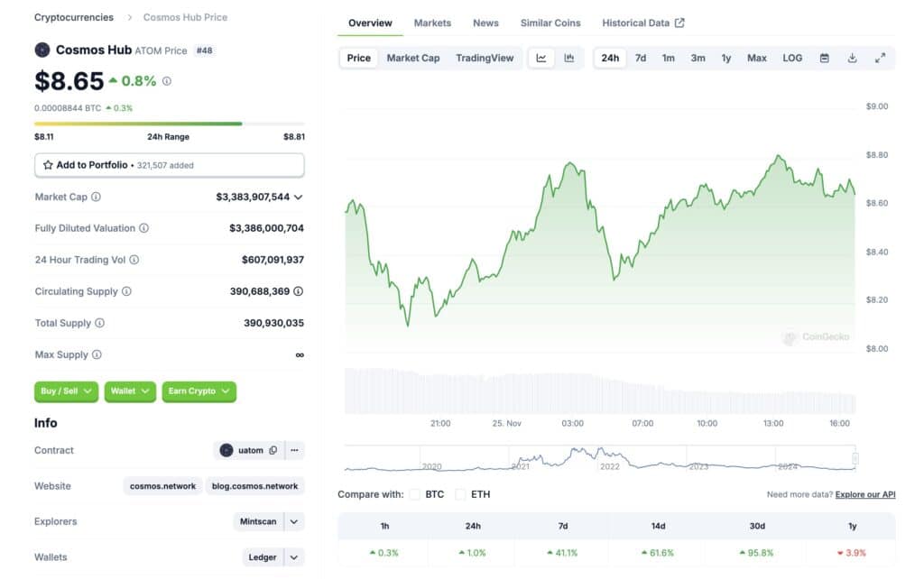Select the 1y time range
Viewport: 924px width, 579px height.
pyautogui.click(x=726, y=58)
